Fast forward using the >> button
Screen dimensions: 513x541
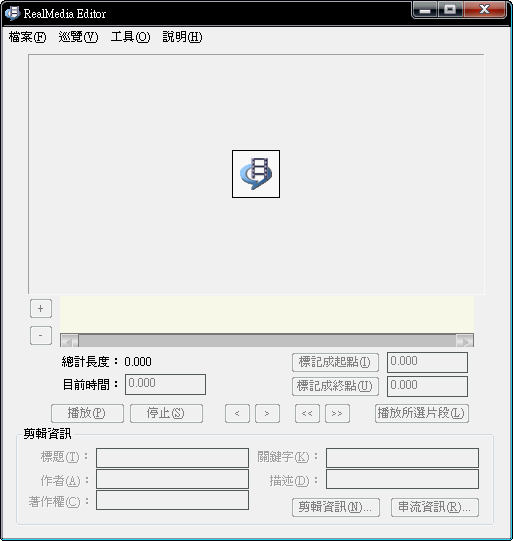pyautogui.click(x=337, y=413)
